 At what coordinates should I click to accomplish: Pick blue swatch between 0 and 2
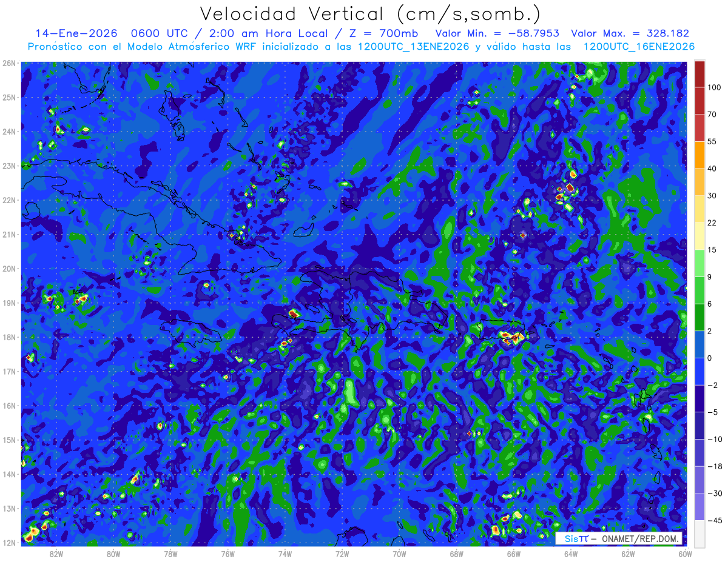coord(699,344)
